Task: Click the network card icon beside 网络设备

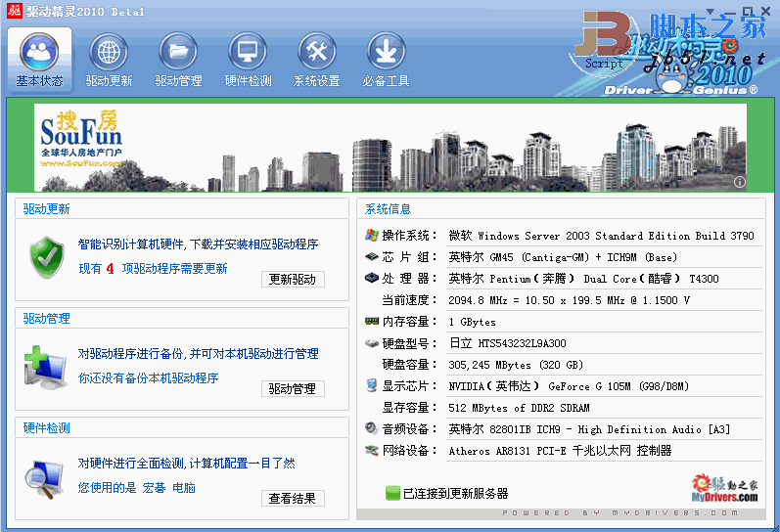Action: pyautogui.click(x=372, y=451)
